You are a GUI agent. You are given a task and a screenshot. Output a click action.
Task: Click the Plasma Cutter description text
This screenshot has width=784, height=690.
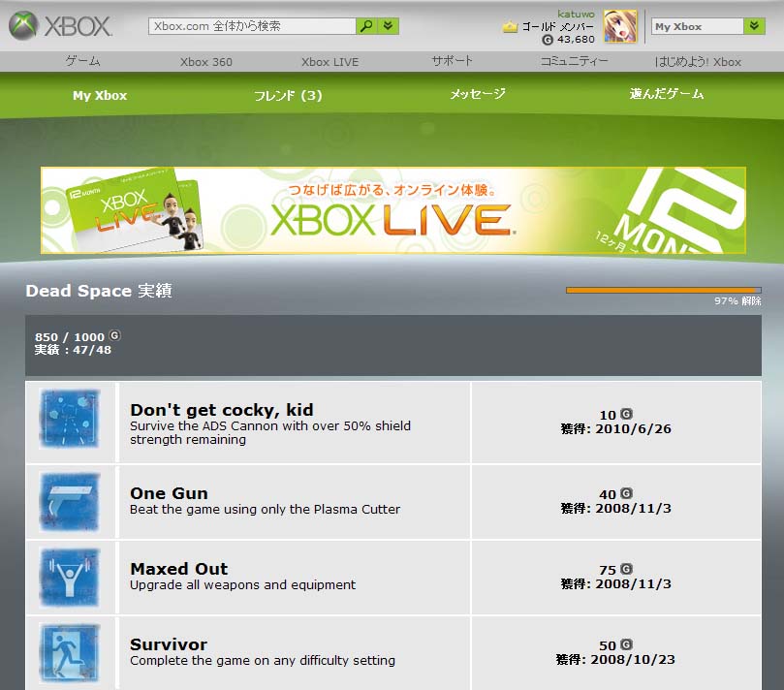[265, 510]
